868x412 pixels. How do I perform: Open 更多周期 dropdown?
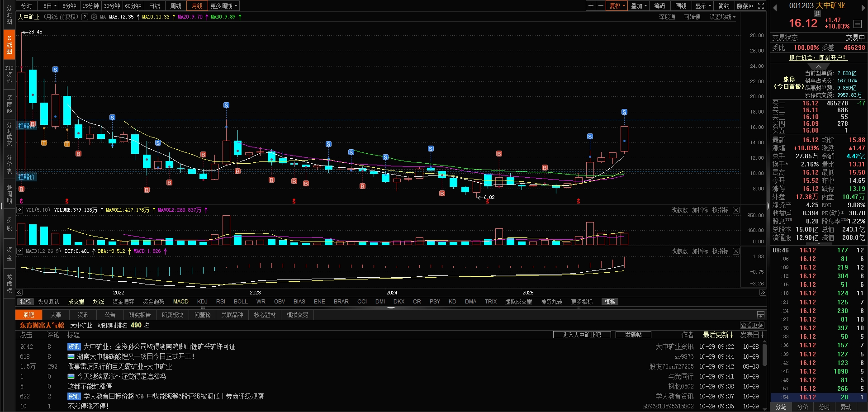click(x=223, y=6)
